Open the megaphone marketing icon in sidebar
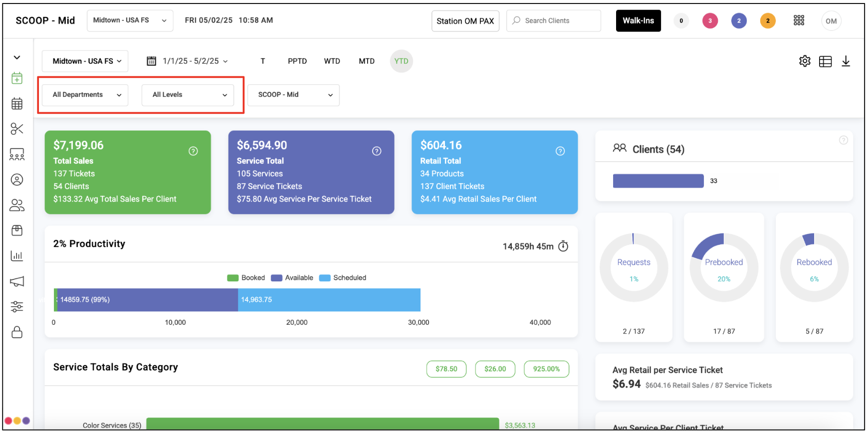 17,282
